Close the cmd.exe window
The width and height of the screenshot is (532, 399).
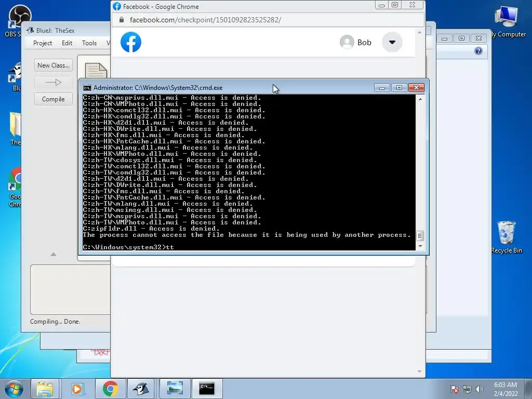pos(416,88)
